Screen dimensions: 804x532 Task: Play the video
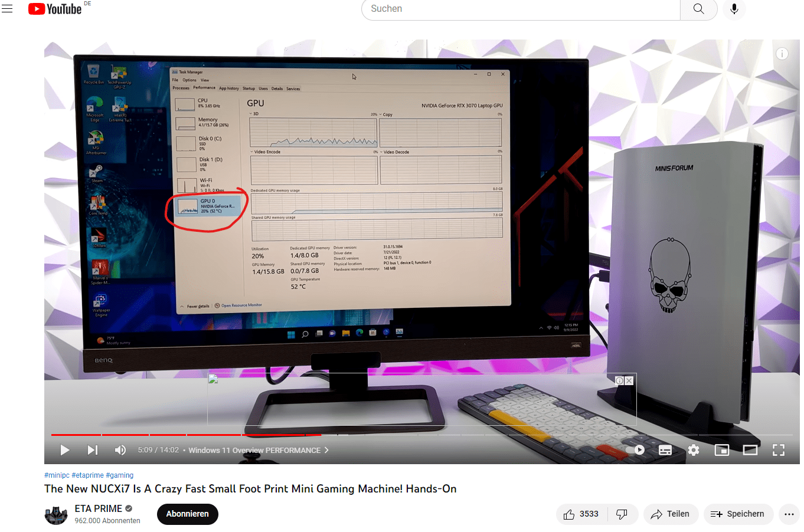[x=64, y=450]
